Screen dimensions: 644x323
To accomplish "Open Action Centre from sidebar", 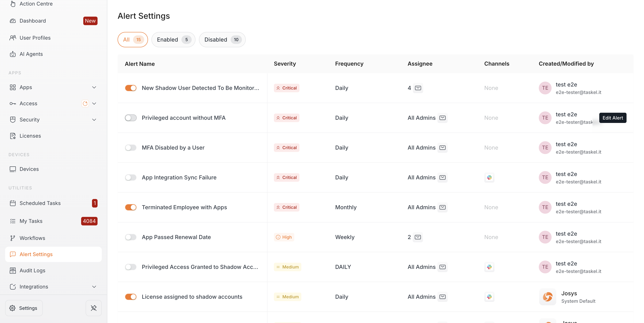I will pyautogui.click(x=36, y=4).
